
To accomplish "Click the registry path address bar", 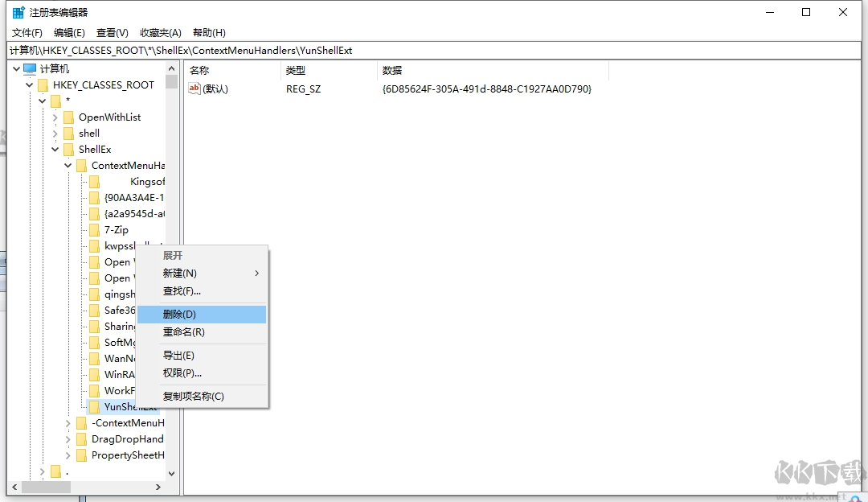I will coord(434,51).
